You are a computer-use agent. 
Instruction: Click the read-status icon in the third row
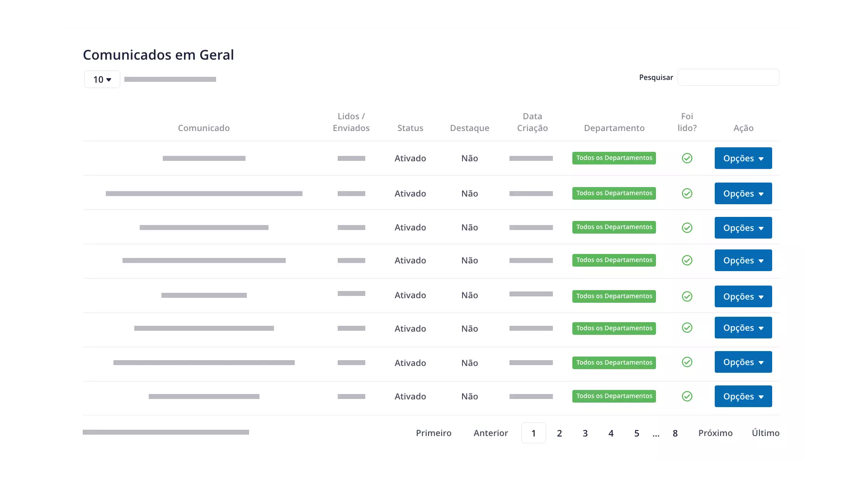687,228
